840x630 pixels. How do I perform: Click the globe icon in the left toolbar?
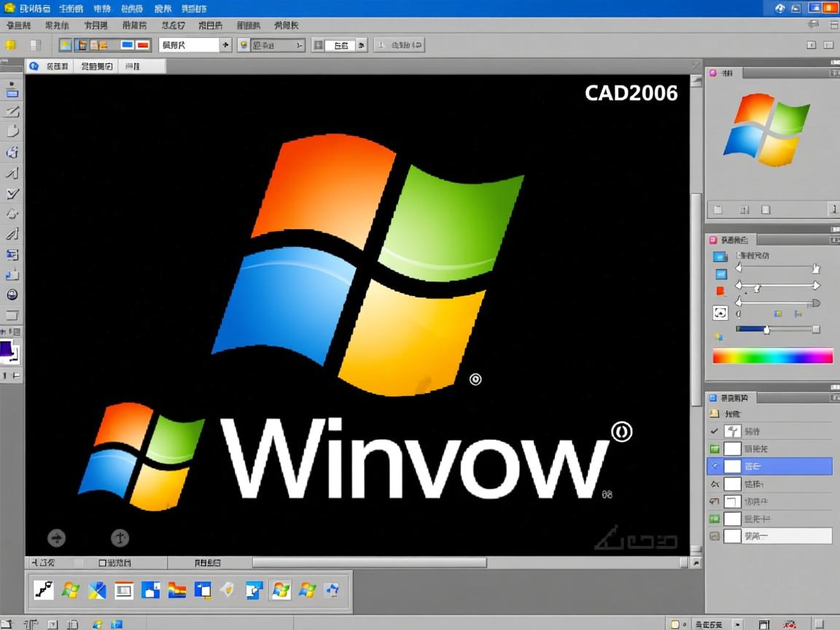10,295
